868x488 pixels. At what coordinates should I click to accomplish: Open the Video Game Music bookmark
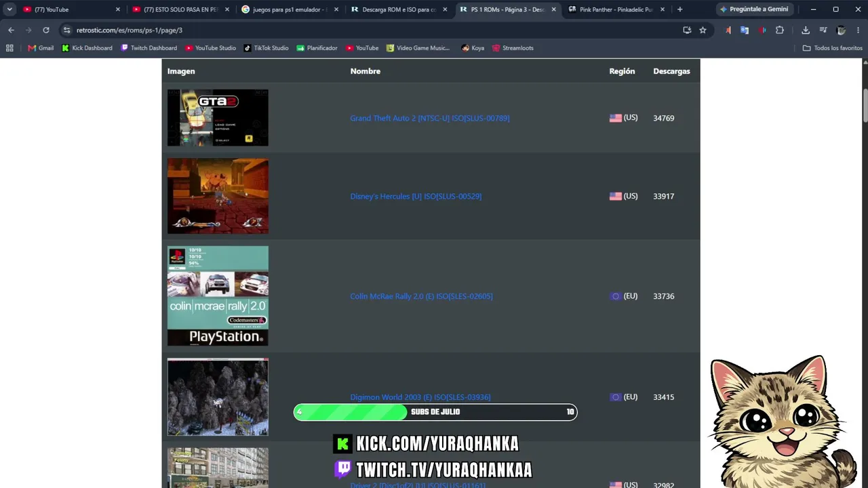pos(418,48)
